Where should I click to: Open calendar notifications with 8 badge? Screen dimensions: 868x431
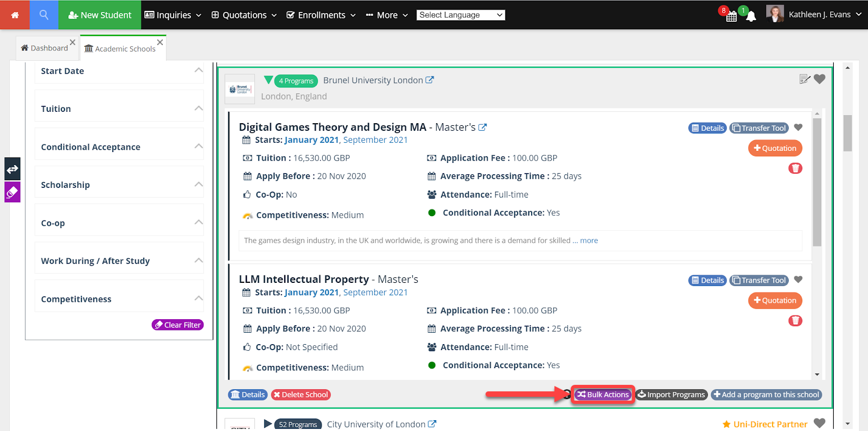731,16
